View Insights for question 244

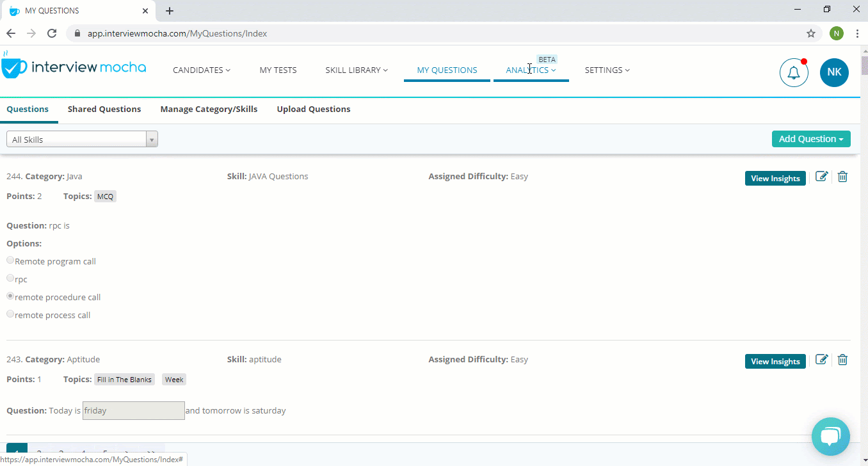pyautogui.click(x=775, y=178)
